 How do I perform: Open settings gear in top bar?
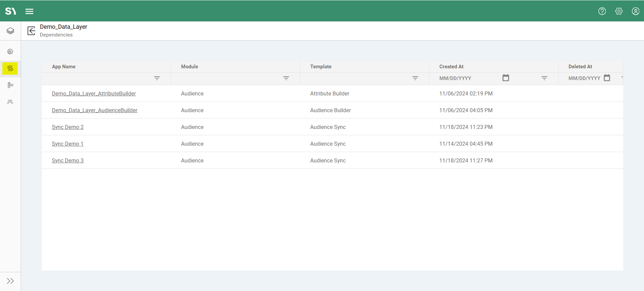click(619, 11)
